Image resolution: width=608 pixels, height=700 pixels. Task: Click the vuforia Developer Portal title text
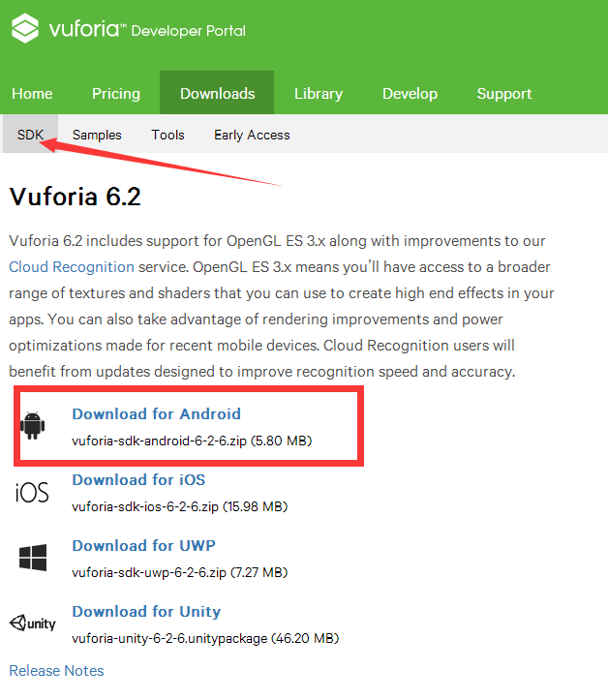[147, 29]
